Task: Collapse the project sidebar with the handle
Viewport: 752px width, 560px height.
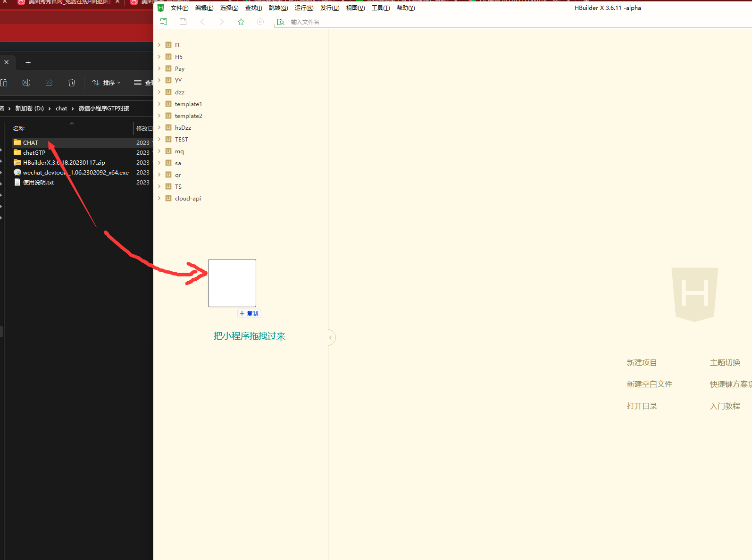Action: pos(331,337)
